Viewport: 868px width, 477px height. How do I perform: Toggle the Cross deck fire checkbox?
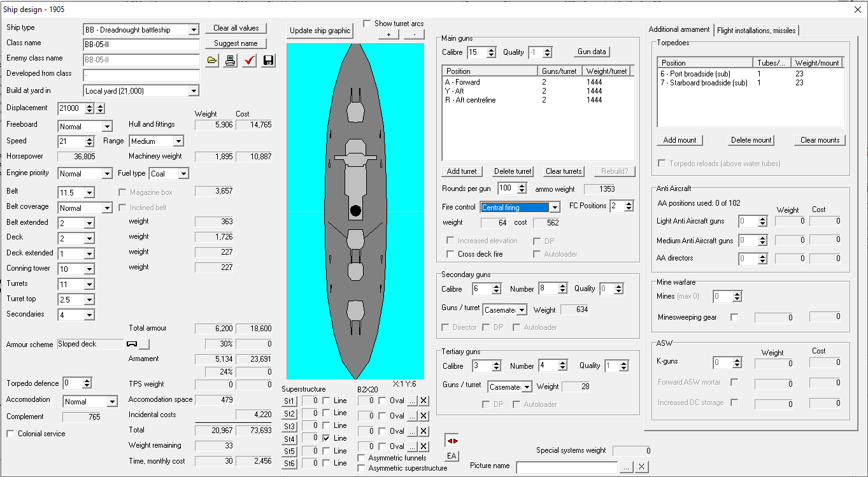(x=451, y=254)
